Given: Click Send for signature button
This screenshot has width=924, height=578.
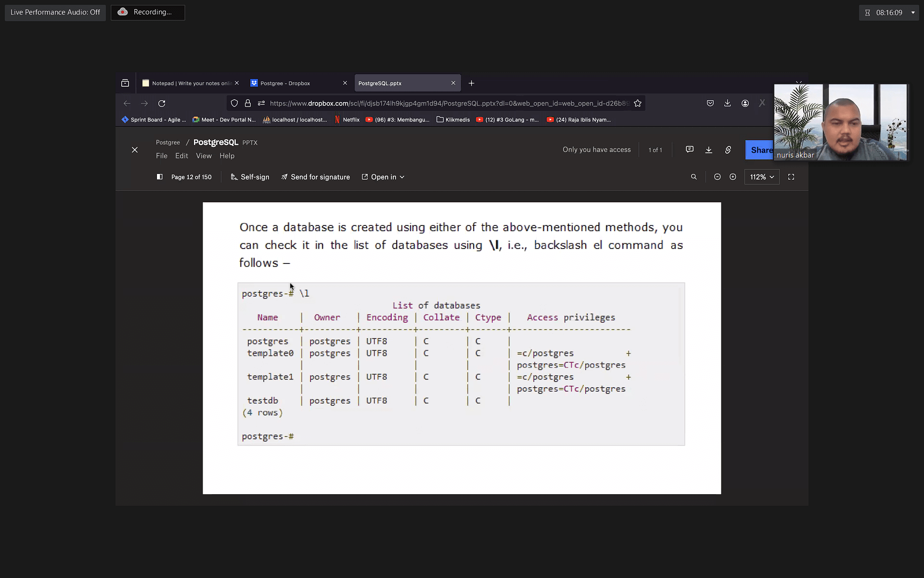Looking at the screenshot, I should pyautogui.click(x=315, y=177).
